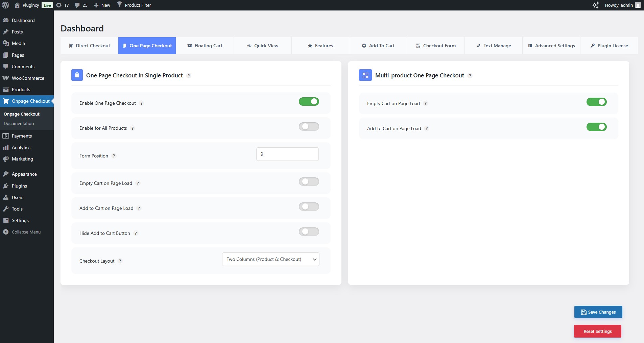
Task: Open comments icon showing 25 in admin bar
Action: pyautogui.click(x=80, y=5)
